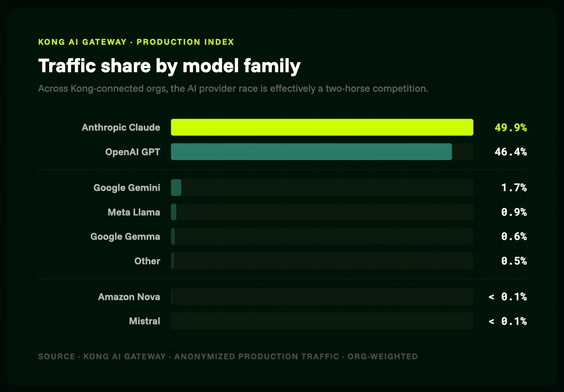The image size is (564, 392).
Task: Click the Anthropic Claude label
Action: coord(121,128)
